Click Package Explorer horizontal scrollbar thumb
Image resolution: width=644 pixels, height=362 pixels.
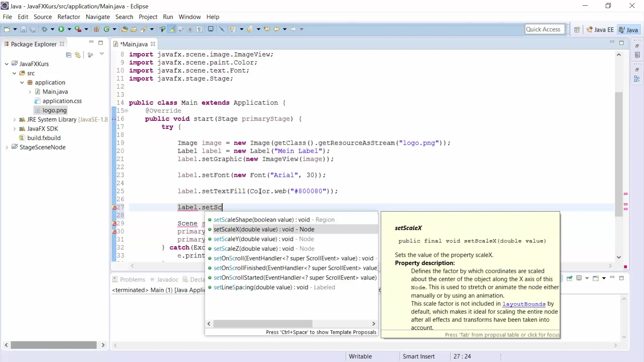coord(54,345)
